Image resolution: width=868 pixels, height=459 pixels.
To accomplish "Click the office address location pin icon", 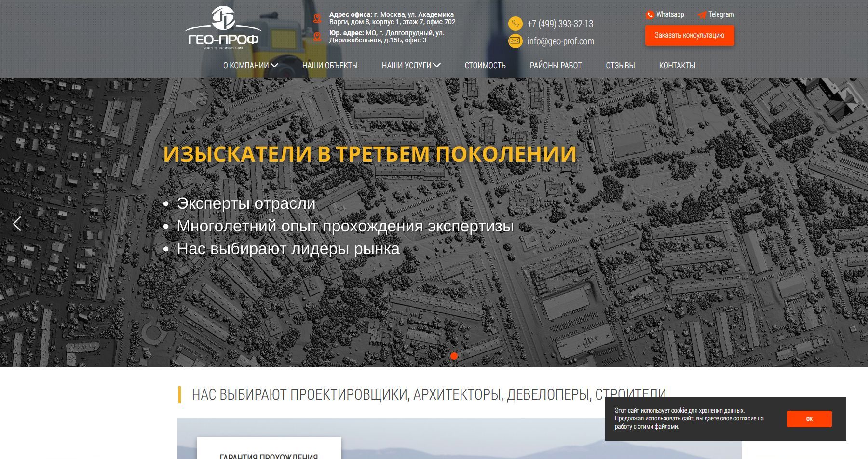I will tap(317, 18).
